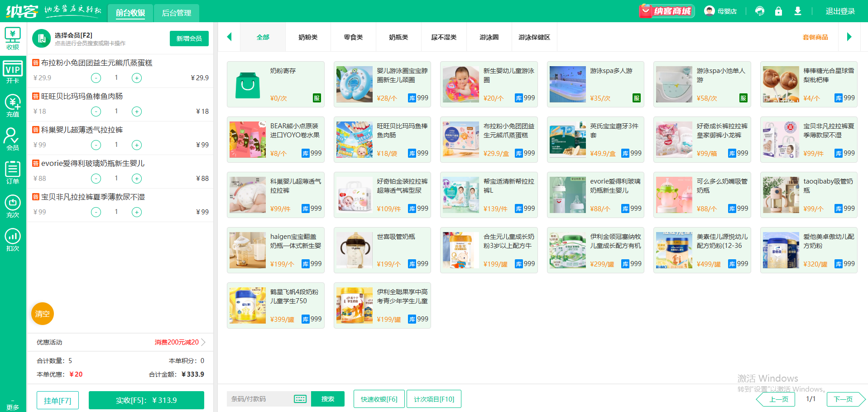Viewport: 868px width, 412px height.
Task: Select the 全部 category tab
Action: pyautogui.click(x=263, y=37)
